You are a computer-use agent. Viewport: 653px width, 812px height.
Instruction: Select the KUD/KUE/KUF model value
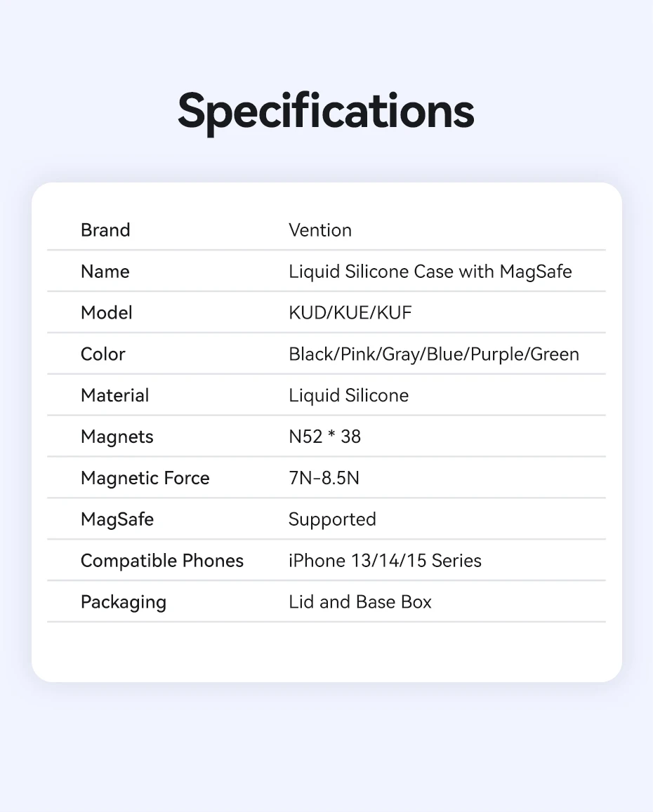pos(350,313)
